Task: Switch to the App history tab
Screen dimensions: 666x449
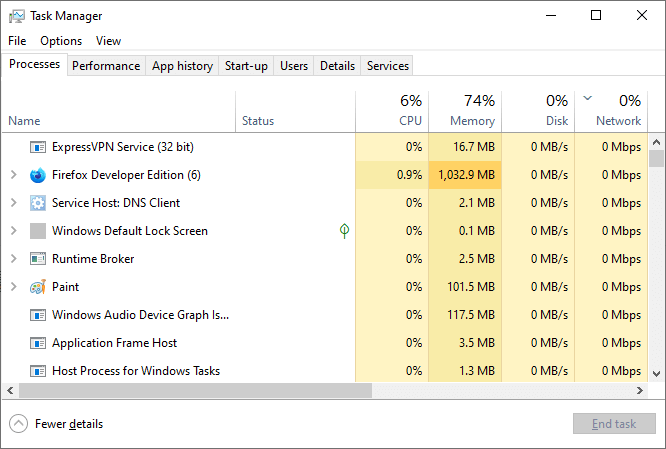Action: pyautogui.click(x=182, y=66)
